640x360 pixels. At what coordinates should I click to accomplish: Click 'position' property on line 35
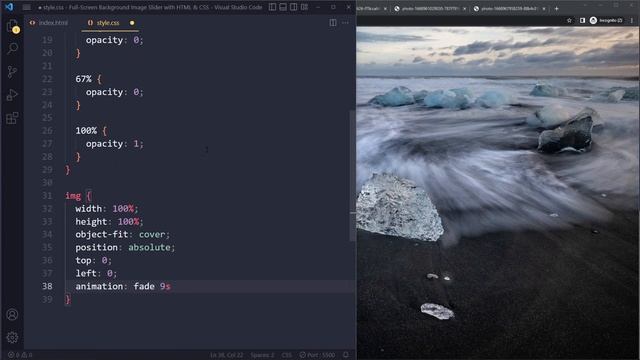96,247
